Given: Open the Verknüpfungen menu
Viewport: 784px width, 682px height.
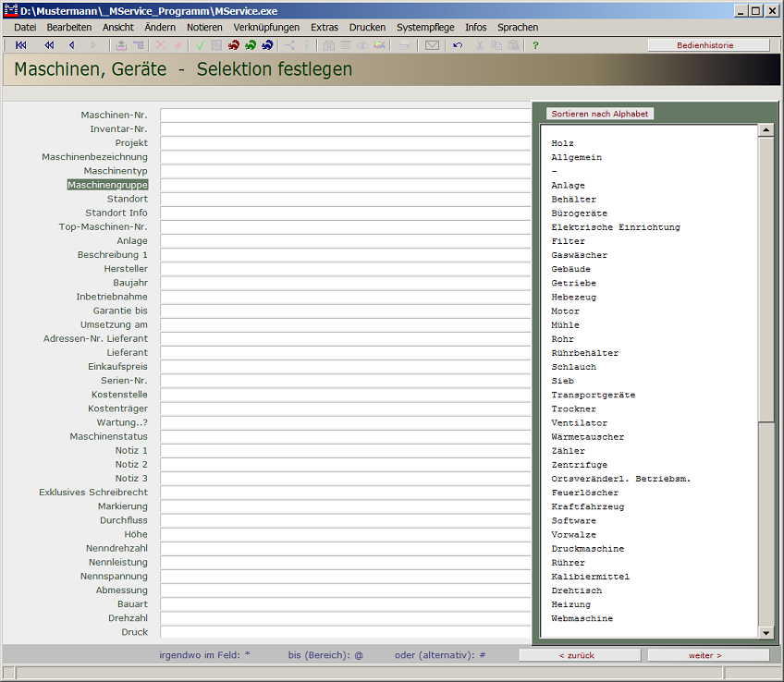Looking at the screenshot, I should coord(266,28).
